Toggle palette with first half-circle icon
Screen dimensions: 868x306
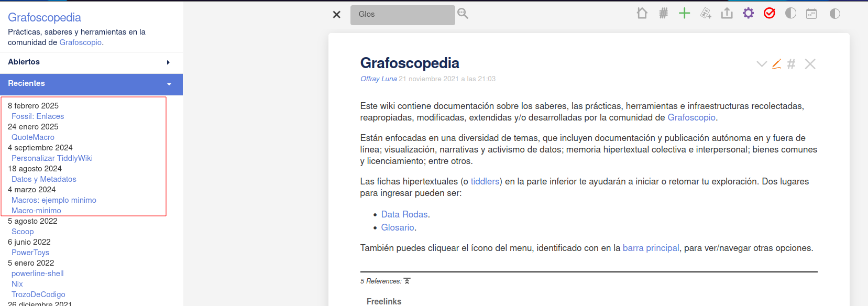790,13
